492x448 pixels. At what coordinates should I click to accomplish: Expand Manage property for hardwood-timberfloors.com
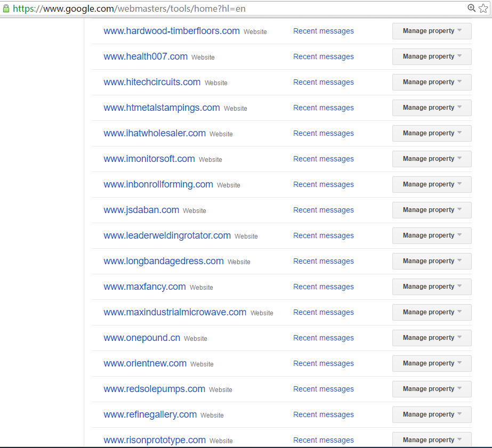click(432, 31)
